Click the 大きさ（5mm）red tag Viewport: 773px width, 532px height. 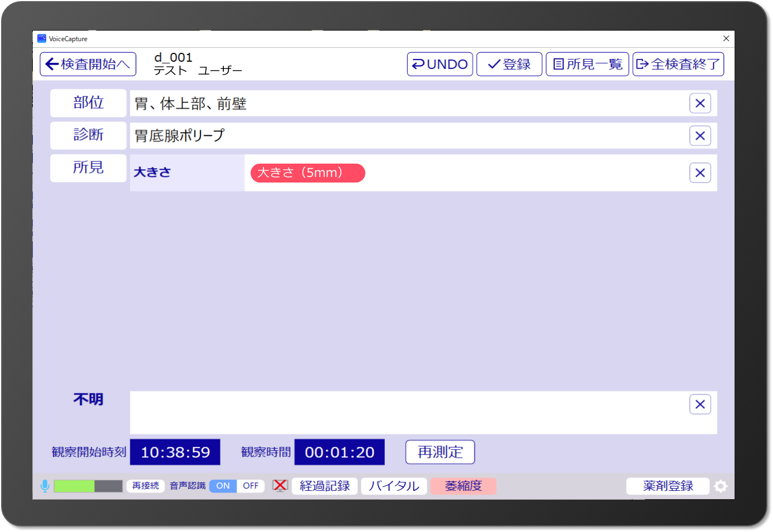click(308, 173)
